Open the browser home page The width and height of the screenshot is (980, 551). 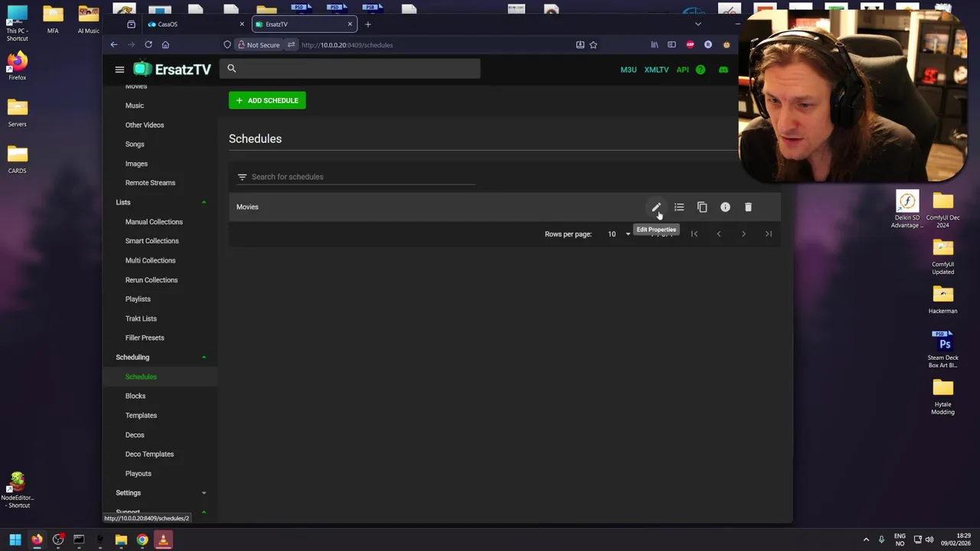[165, 44]
